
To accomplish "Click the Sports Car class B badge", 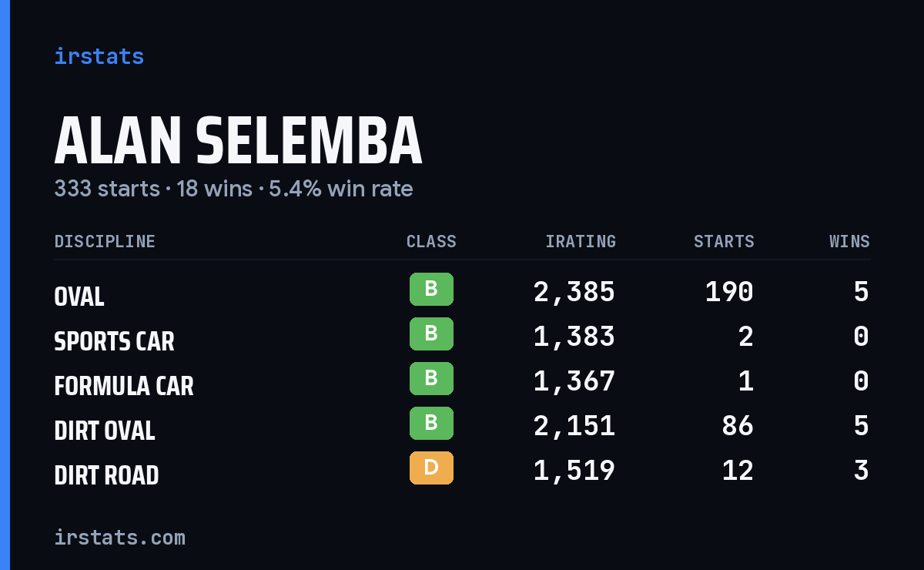I will pos(431,334).
